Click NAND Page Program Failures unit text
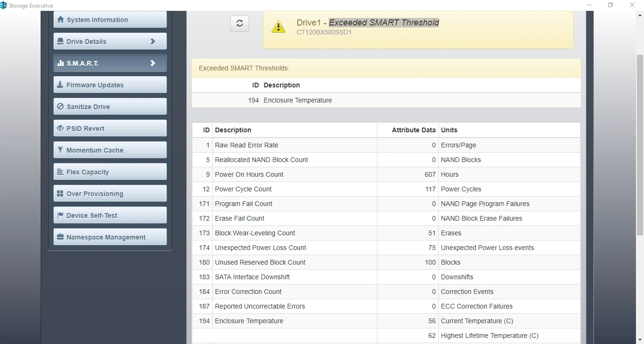Viewport: 644px width, 344px height. [x=485, y=204]
